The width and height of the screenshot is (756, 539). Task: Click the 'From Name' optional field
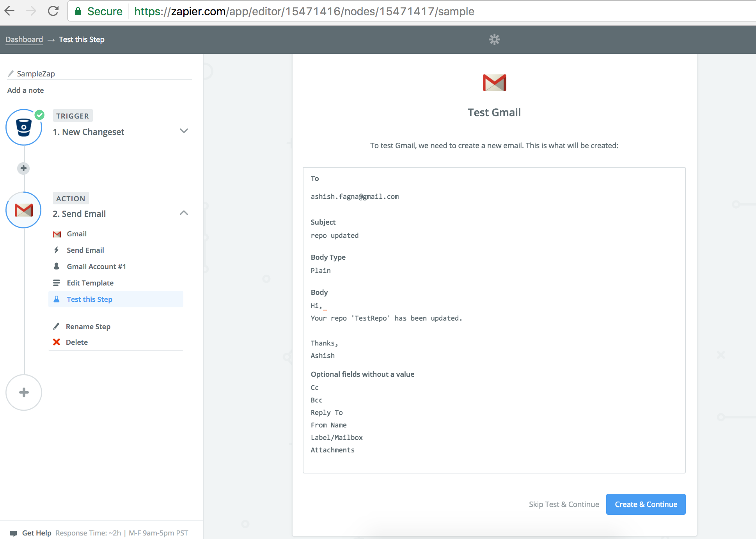(x=328, y=425)
